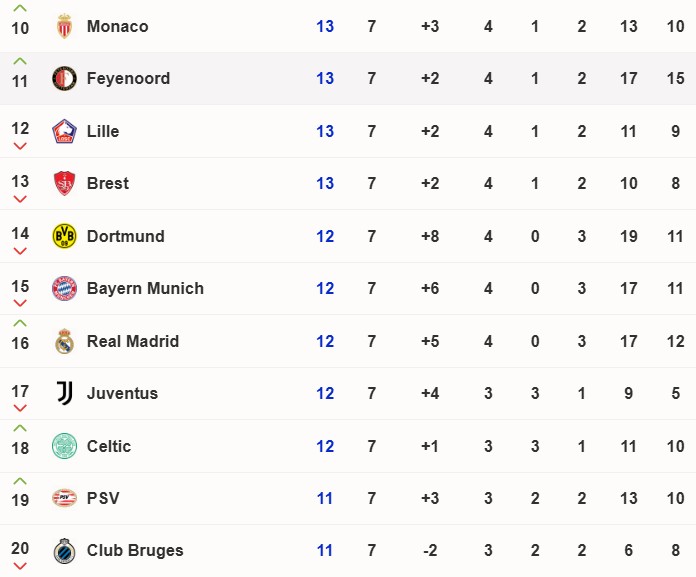This screenshot has width=696, height=577.
Task: Click the Brest club crest
Action: (x=64, y=183)
